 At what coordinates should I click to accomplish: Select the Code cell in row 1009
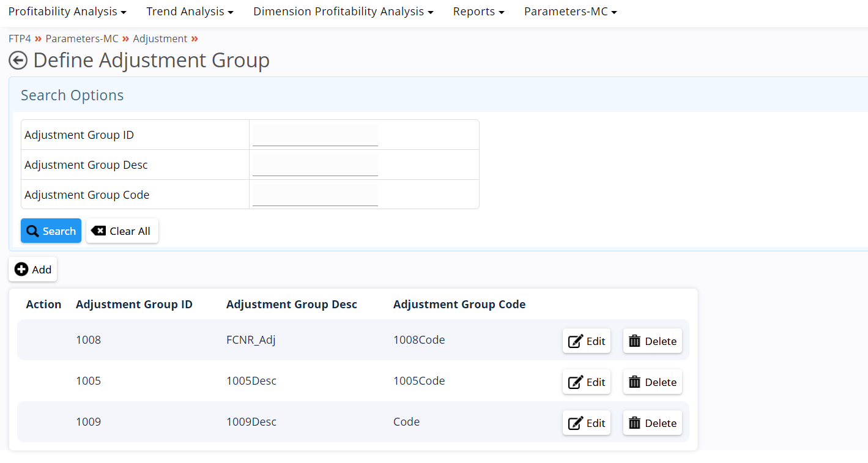(407, 422)
